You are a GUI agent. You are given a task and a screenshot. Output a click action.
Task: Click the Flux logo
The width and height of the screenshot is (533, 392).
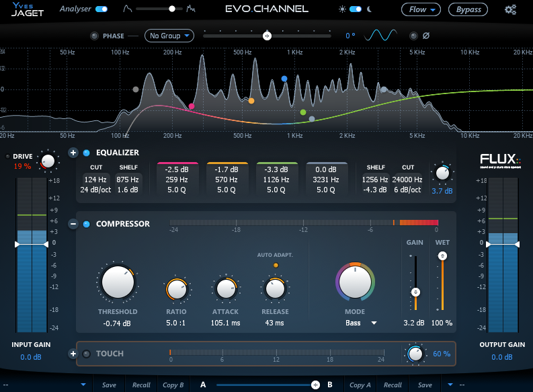[x=500, y=161]
